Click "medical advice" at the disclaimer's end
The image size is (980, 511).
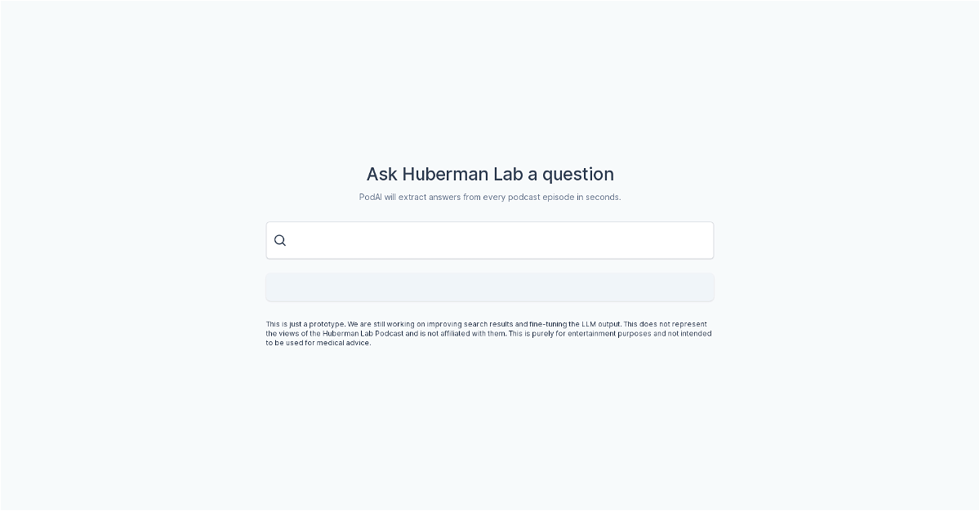344,343
